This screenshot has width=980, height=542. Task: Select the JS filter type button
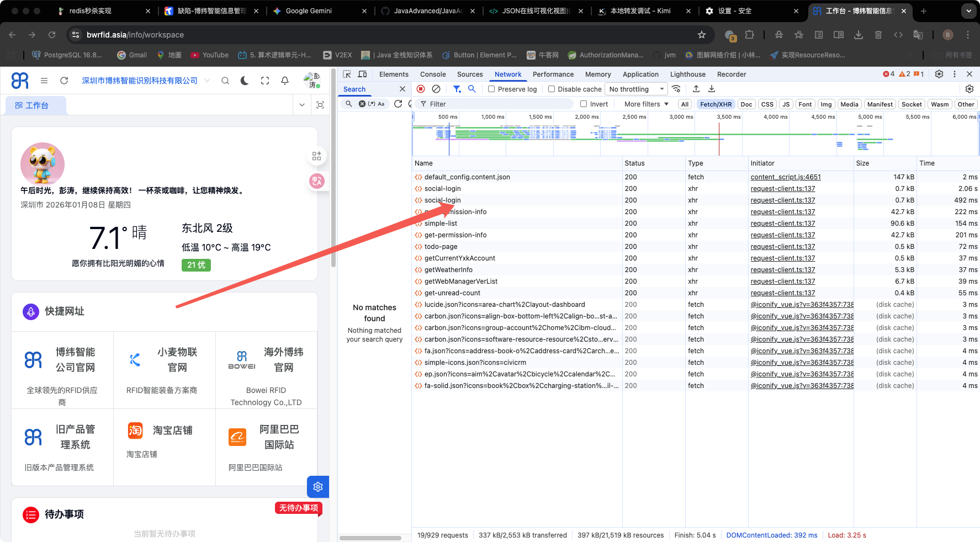(x=786, y=104)
